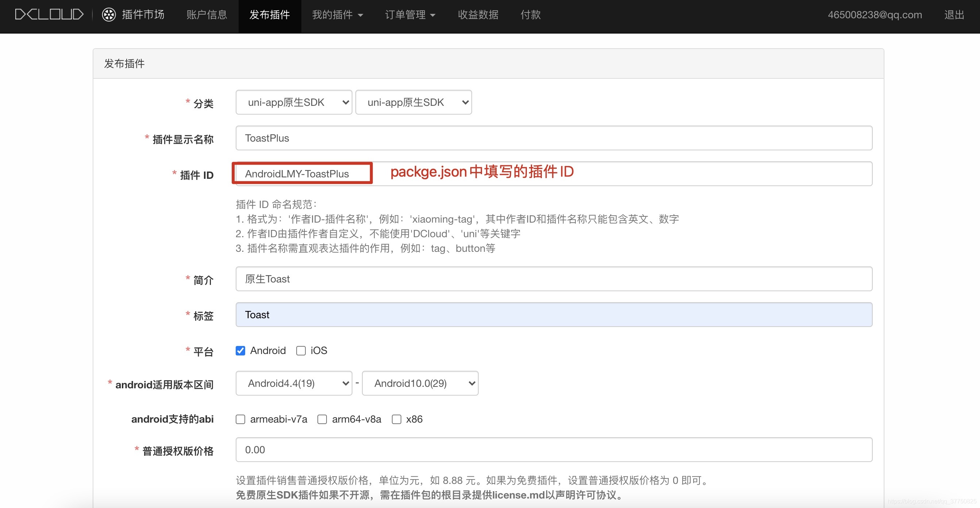Click the DCloud logo

pyautogui.click(x=49, y=15)
